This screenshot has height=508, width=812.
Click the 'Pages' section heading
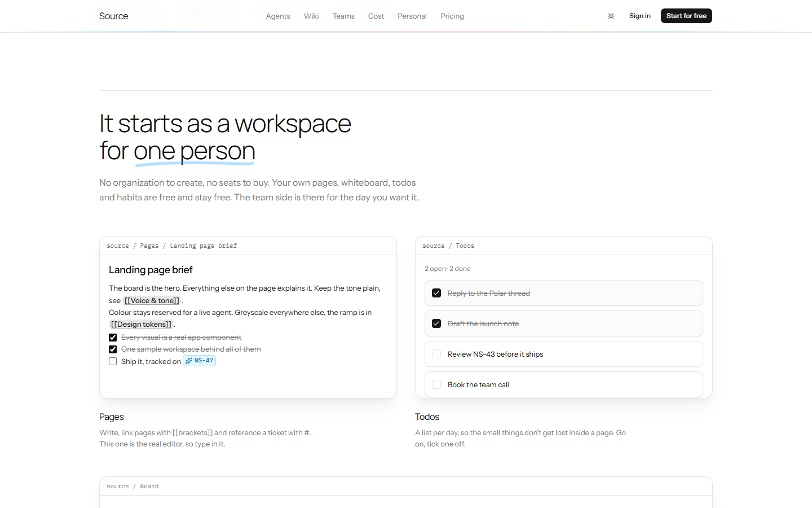pos(112,417)
